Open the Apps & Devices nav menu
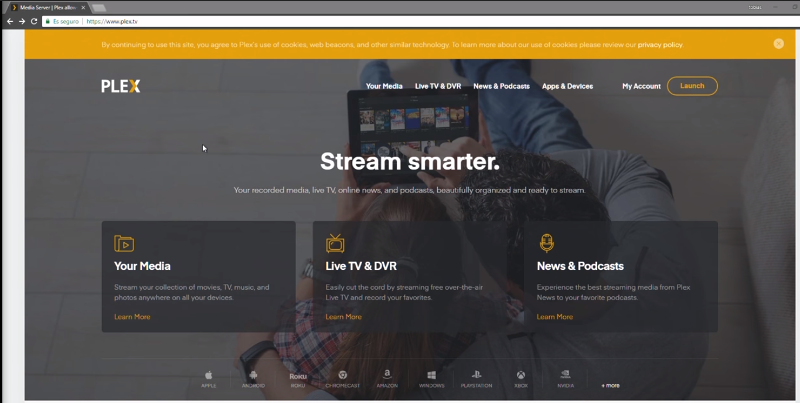This screenshot has height=403, width=800. click(567, 86)
